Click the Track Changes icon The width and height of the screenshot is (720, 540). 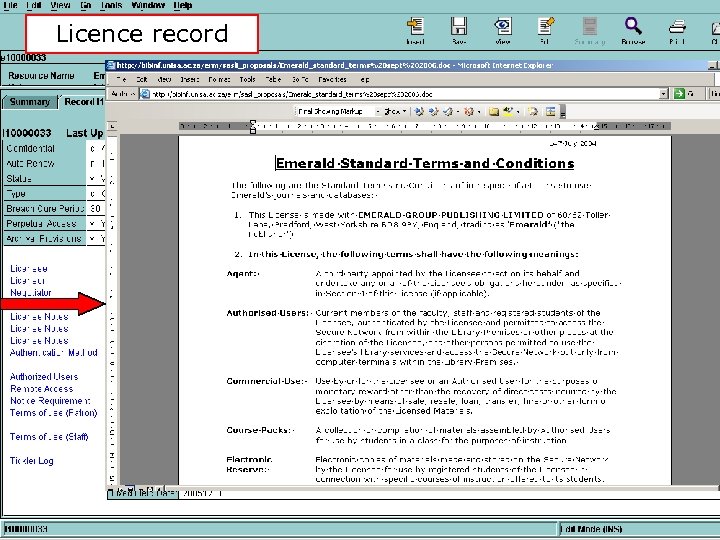click(x=533, y=111)
